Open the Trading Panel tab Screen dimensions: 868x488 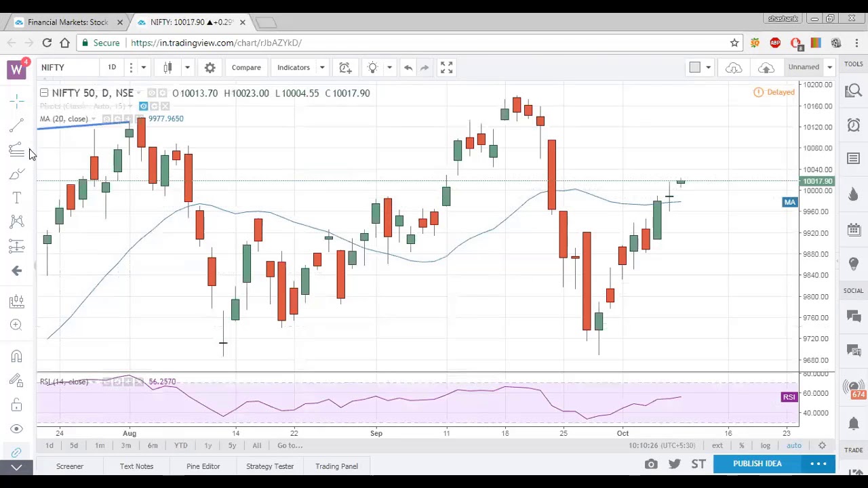pos(336,466)
